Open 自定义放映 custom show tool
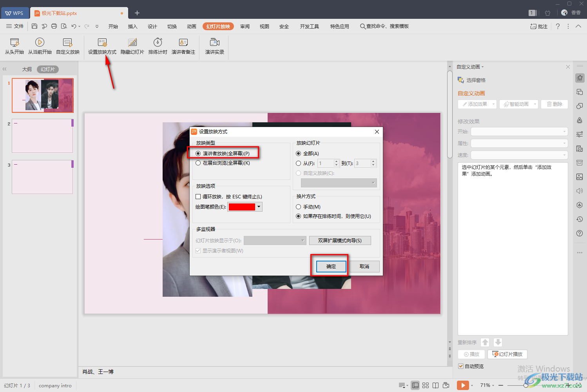This screenshot has height=392, width=587. coord(68,46)
